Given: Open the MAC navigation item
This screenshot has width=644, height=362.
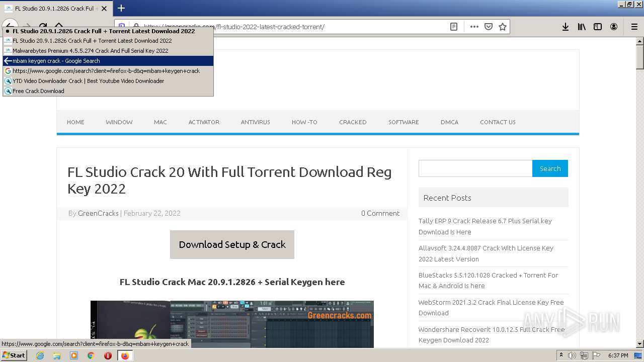Looking at the screenshot, I should (160, 122).
